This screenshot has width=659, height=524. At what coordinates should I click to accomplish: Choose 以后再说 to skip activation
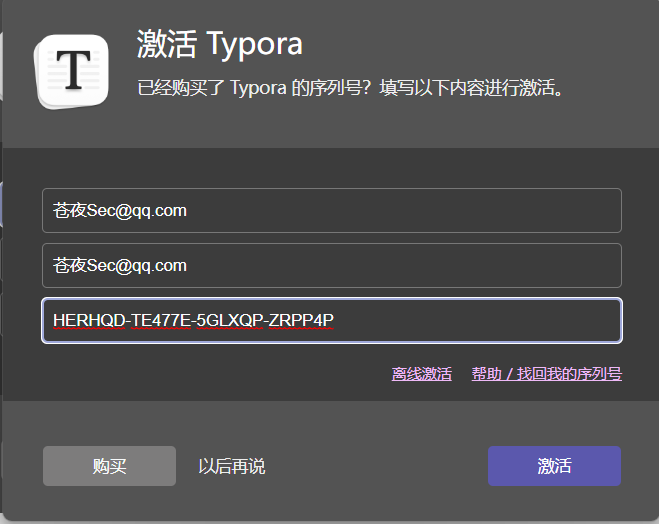click(232, 466)
